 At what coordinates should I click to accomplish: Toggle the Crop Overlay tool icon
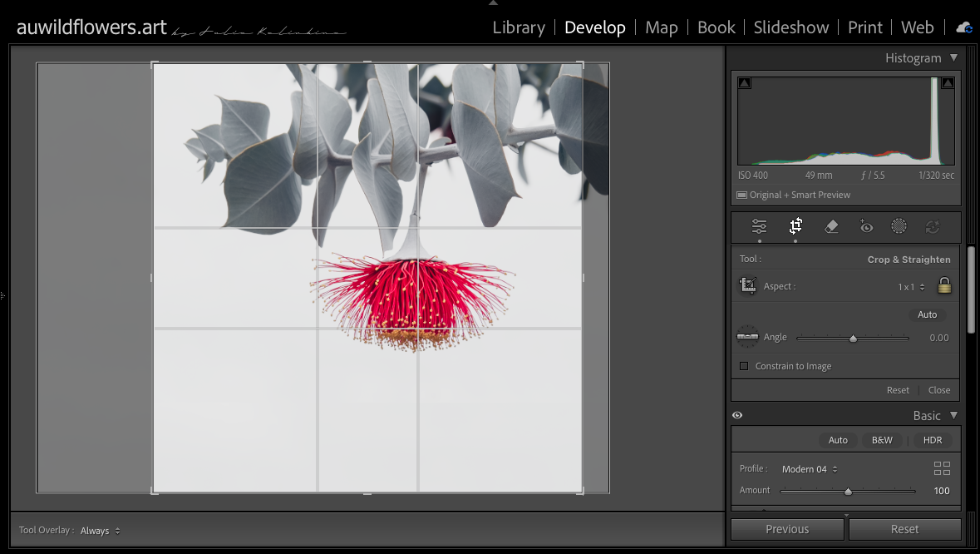point(795,226)
